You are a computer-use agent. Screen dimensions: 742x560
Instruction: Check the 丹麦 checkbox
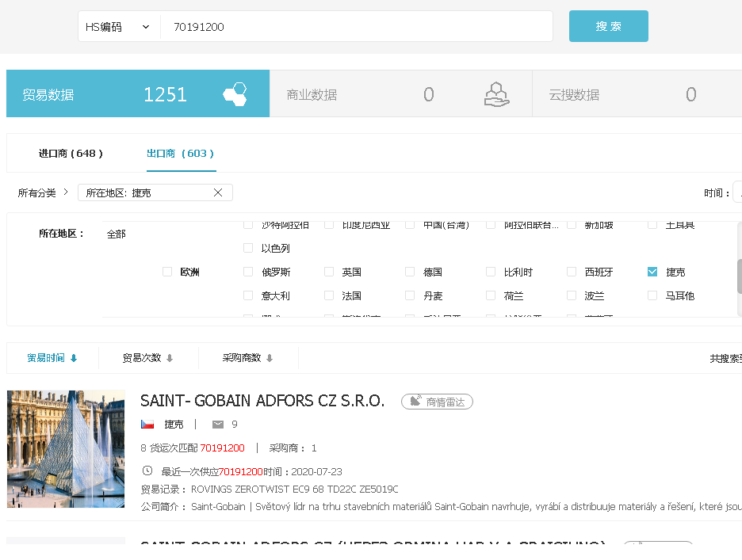click(410, 295)
